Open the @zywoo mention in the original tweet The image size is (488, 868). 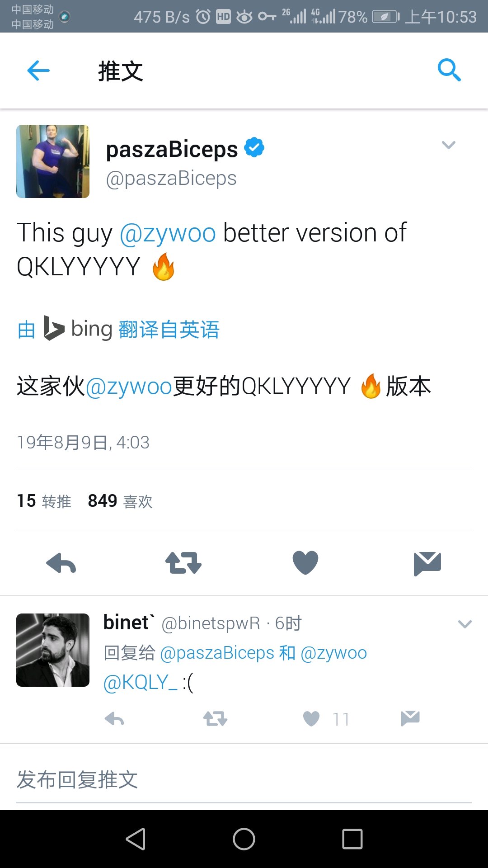coord(168,233)
